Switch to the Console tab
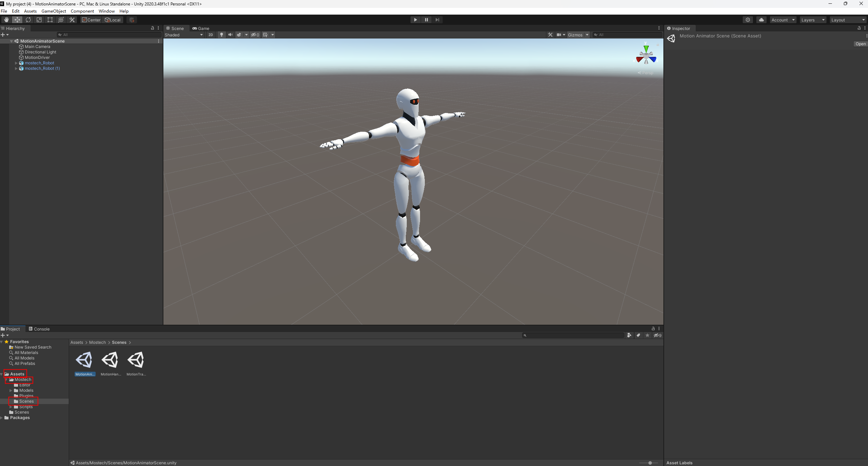The image size is (868, 466). tap(39, 329)
